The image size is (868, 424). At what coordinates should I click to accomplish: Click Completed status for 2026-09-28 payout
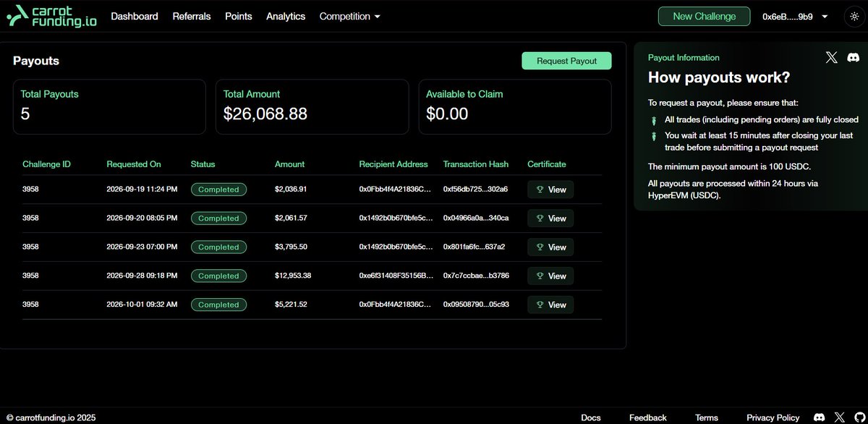[x=218, y=276]
